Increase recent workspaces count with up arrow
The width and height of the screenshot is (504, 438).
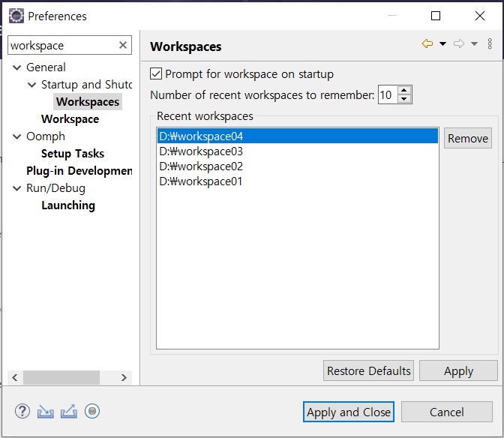point(404,90)
